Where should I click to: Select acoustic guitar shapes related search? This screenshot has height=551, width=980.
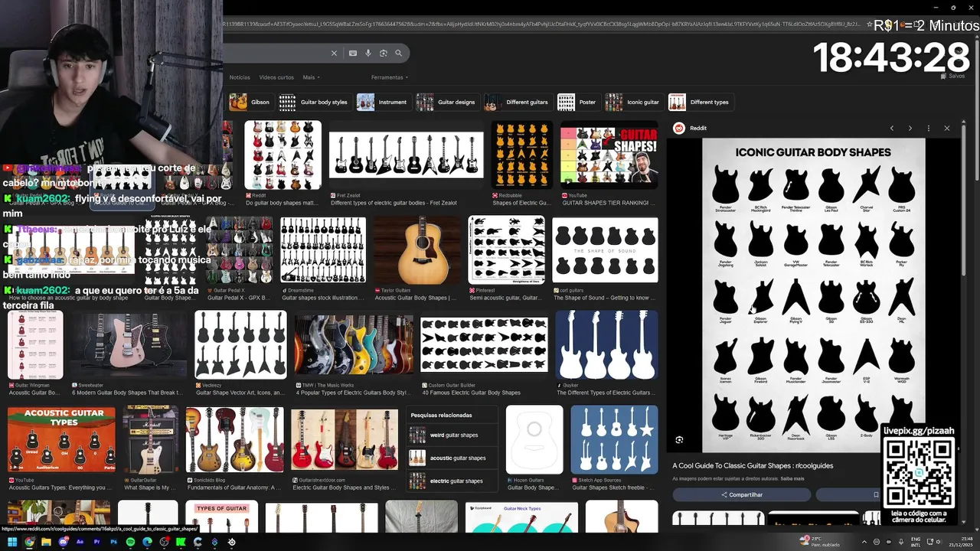coord(453,458)
